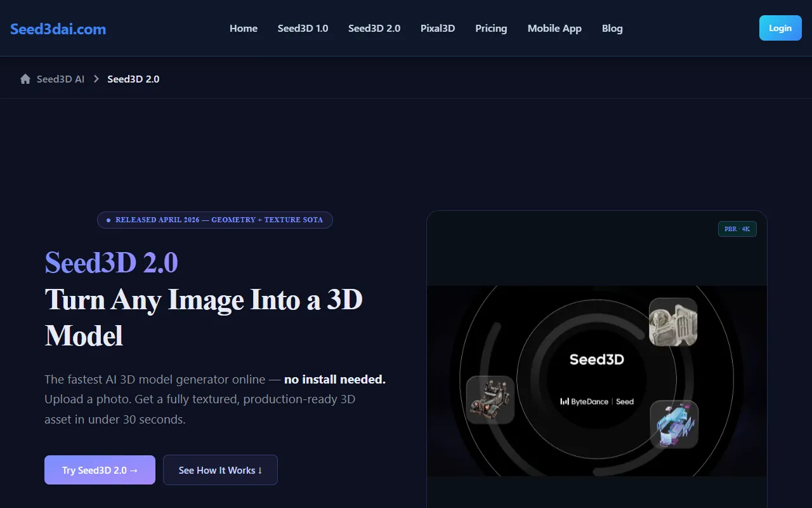The width and height of the screenshot is (812, 508).
Task: Go to Mobile App page
Action: click(x=554, y=28)
